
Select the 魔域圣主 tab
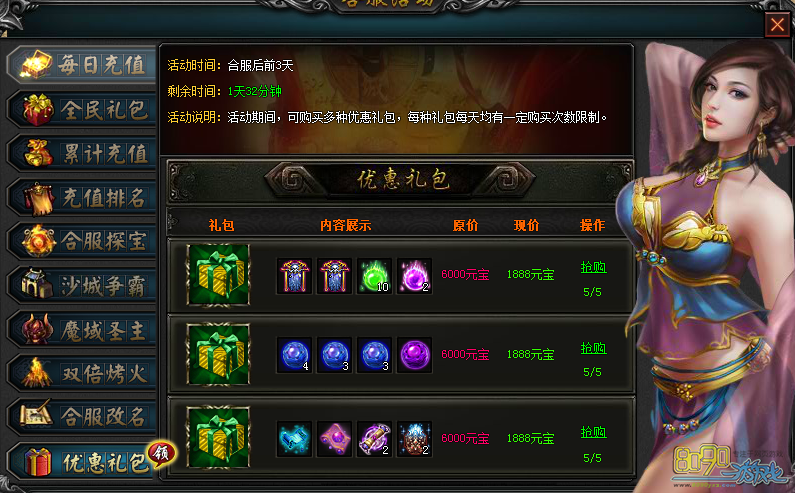pyautogui.click(x=83, y=330)
